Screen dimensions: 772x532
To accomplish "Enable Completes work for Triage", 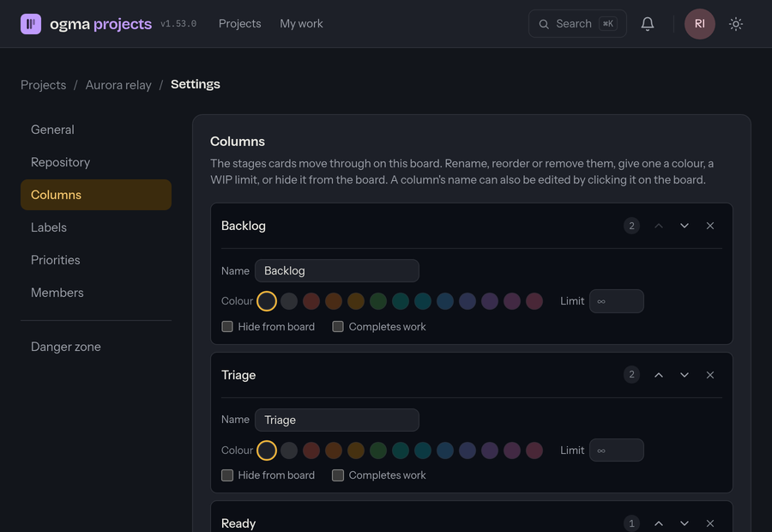I will pyautogui.click(x=338, y=475).
